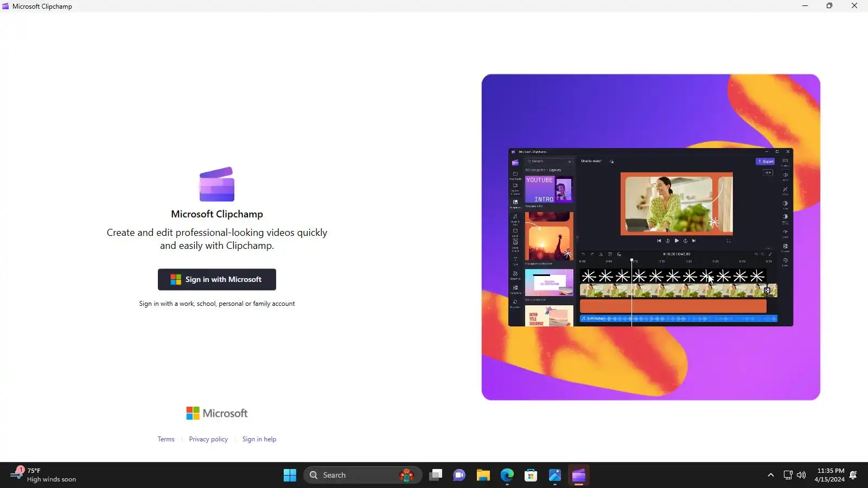
Task: Open the Privacy policy link
Action: point(208,439)
